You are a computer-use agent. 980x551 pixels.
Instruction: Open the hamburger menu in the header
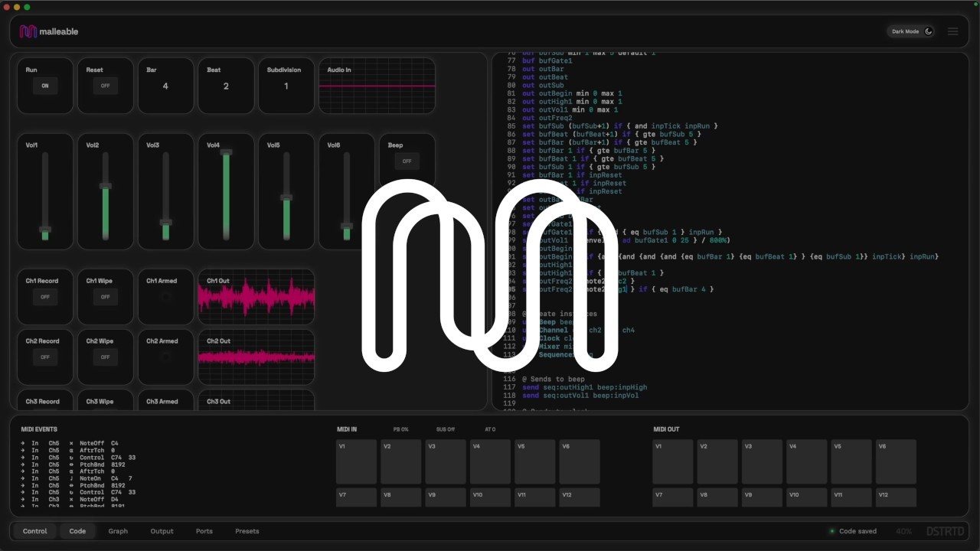(952, 31)
